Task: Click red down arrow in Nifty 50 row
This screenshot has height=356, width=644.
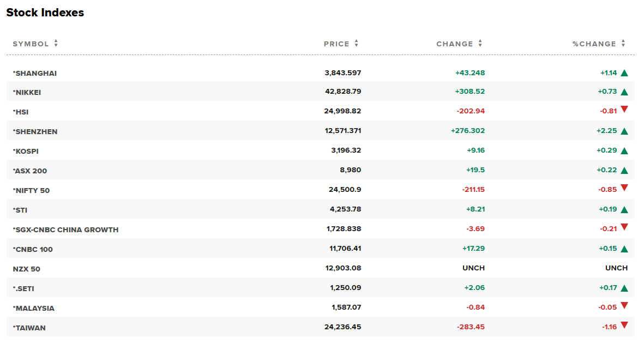Action: (x=624, y=188)
